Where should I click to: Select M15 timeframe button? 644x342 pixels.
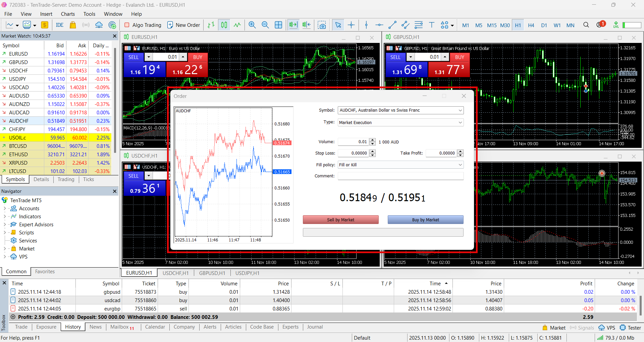(x=492, y=25)
